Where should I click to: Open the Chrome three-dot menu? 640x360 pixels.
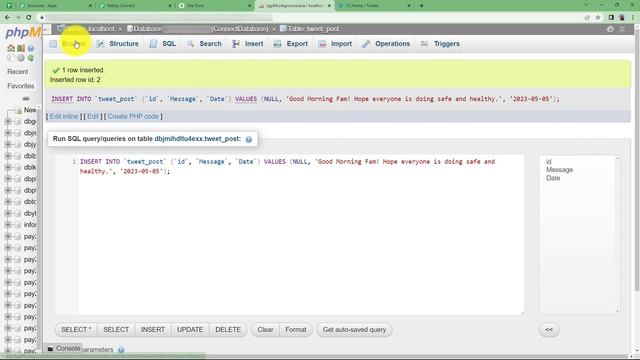633,17
